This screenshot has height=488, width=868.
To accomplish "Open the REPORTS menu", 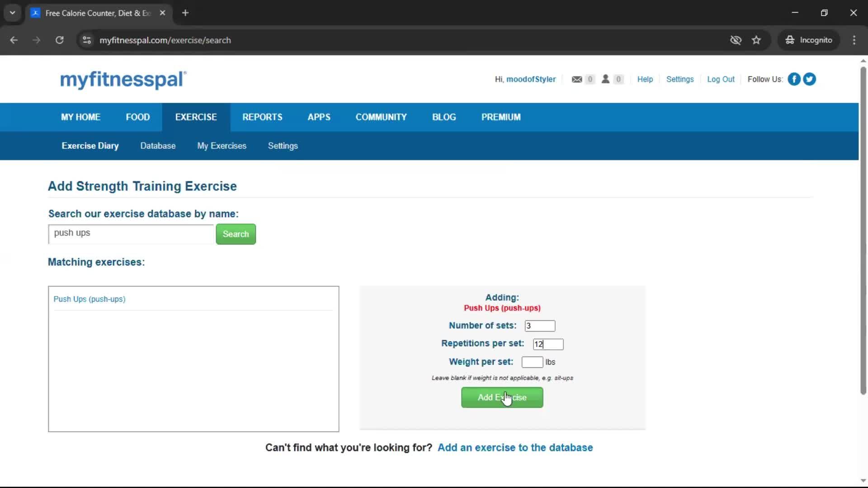I will [x=262, y=117].
